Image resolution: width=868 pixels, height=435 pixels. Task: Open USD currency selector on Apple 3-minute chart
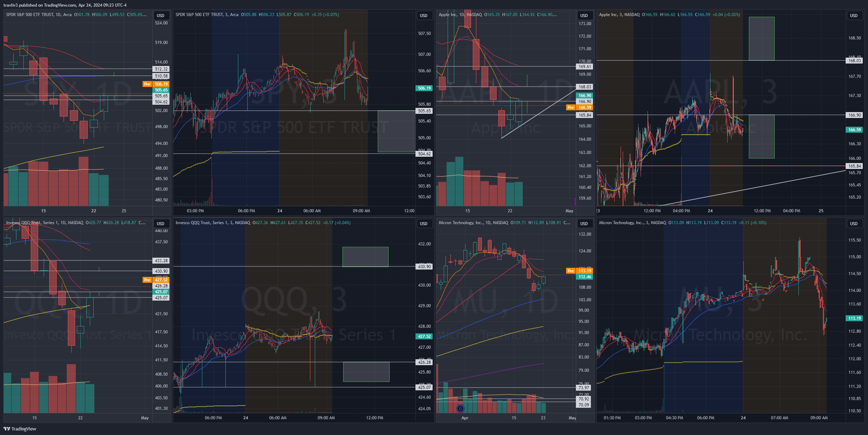coord(854,15)
